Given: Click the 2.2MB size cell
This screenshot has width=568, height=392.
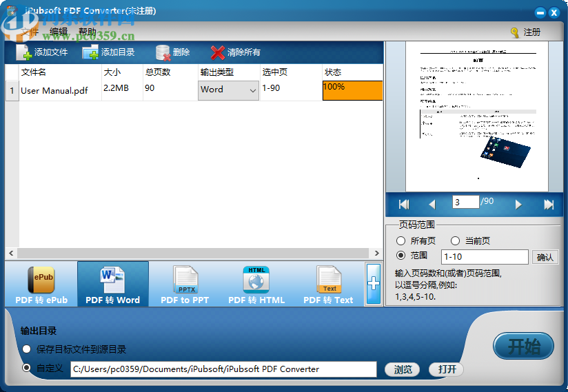Looking at the screenshot, I should pyautogui.click(x=122, y=90).
